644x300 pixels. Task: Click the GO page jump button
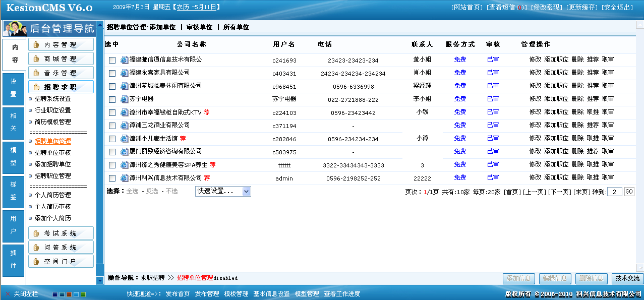tap(628, 191)
